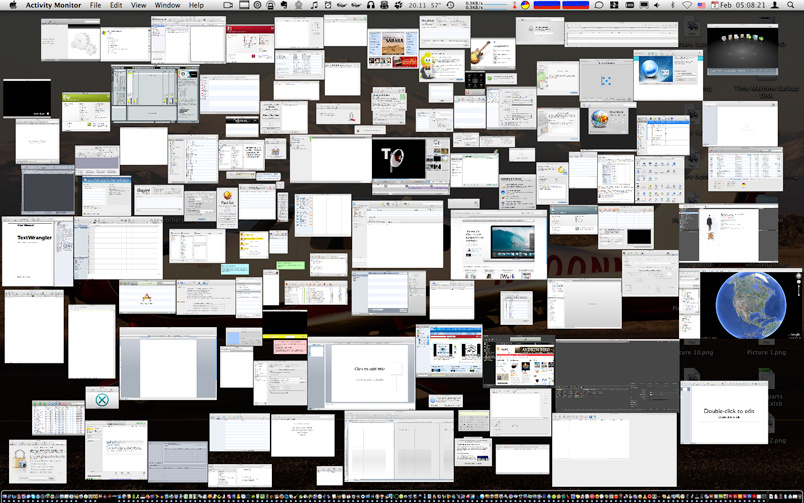Click the Time Machine clock icon
The image size is (804, 503).
click(x=451, y=5)
